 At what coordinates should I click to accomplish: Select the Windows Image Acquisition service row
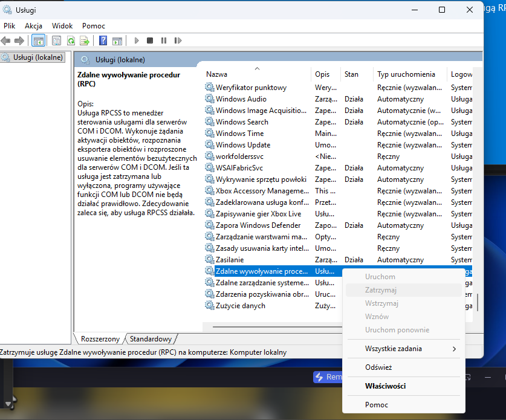click(x=338, y=111)
